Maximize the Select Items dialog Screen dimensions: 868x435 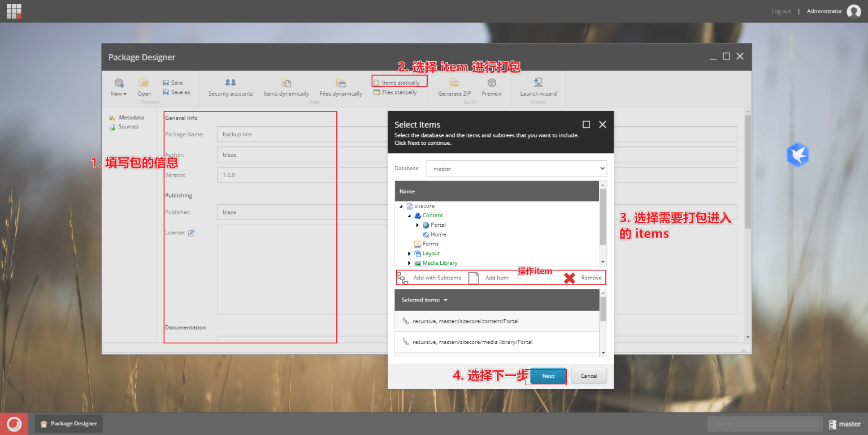coord(586,124)
